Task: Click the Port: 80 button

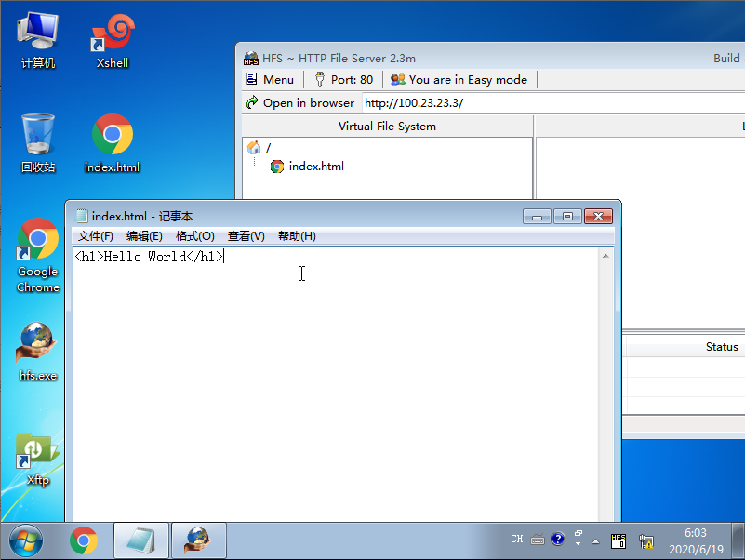Action: [x=343, y=80]
